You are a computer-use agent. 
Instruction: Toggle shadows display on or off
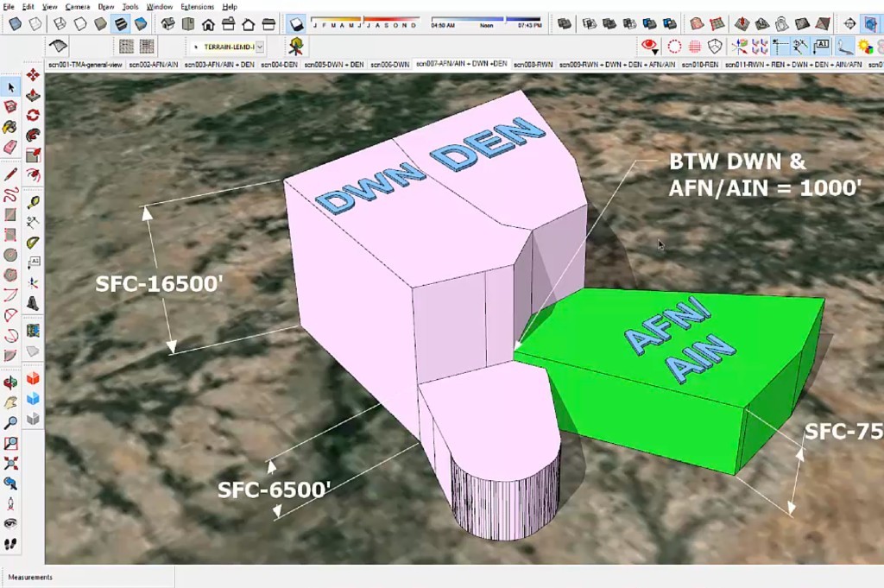coord(295,24)
